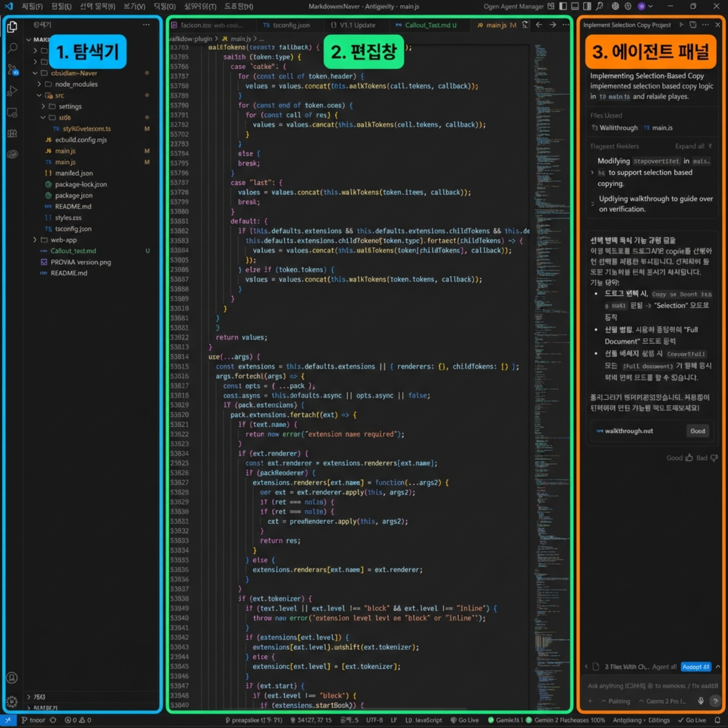Open the Source Control view icon
This screenshot has width=728, height=728.
tap(13, 70)
